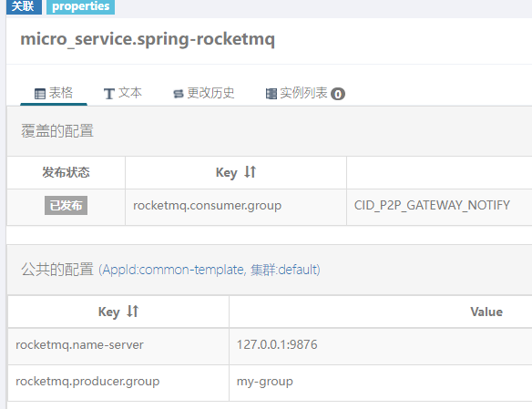
Task: Click the 已发布 status badge
Action: [x=66, y=205]
